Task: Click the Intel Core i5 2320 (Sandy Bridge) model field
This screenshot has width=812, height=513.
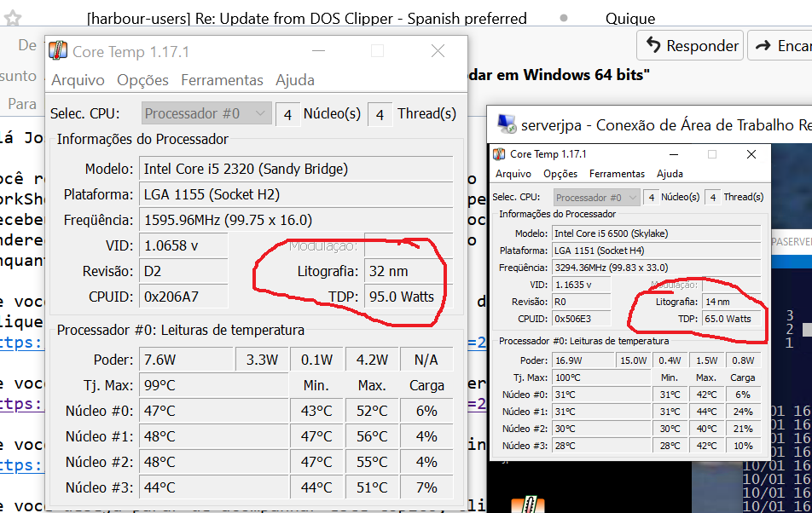Action: coord(296,169)
